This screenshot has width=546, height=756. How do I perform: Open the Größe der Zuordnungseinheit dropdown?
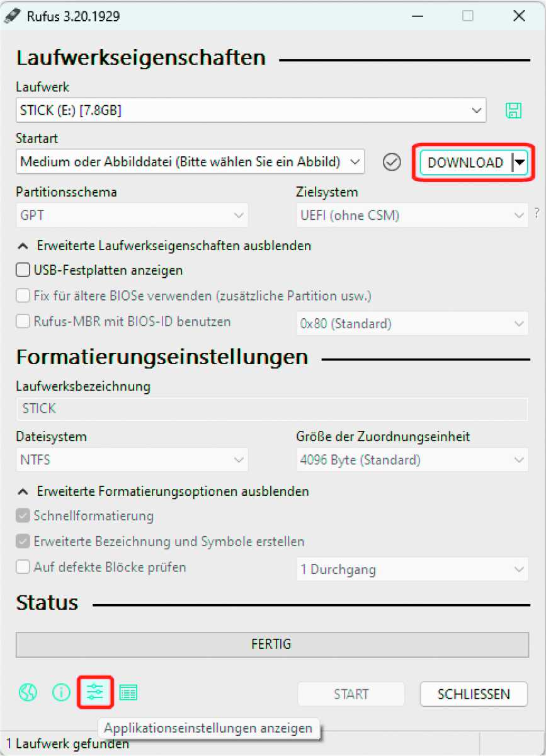(412, 460)
